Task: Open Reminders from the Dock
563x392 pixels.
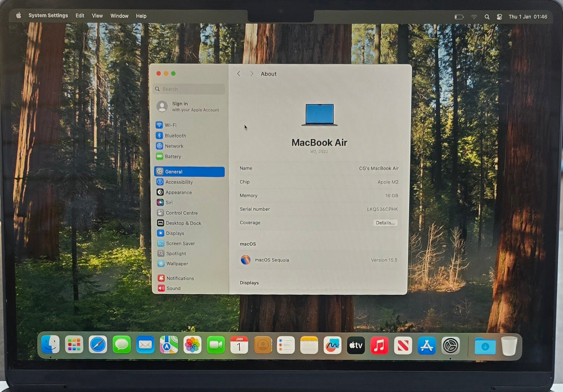Action: [286, 345]
